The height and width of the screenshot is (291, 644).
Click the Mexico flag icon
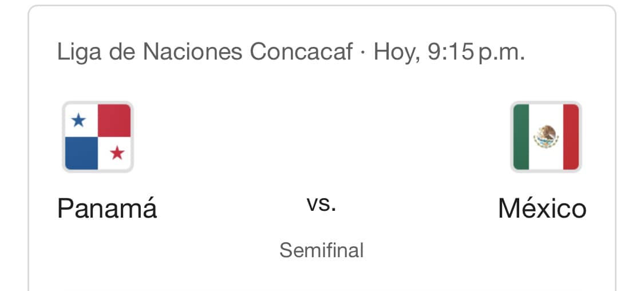click(546, 137)
